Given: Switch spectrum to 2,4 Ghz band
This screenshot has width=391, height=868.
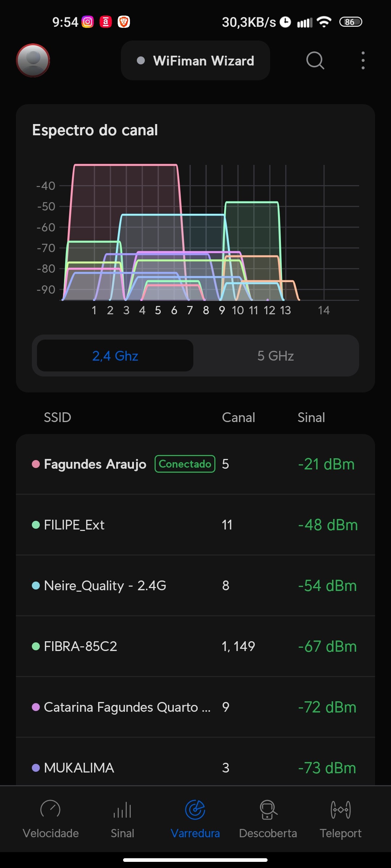Looking at the screenshot, I should (115, 356).
